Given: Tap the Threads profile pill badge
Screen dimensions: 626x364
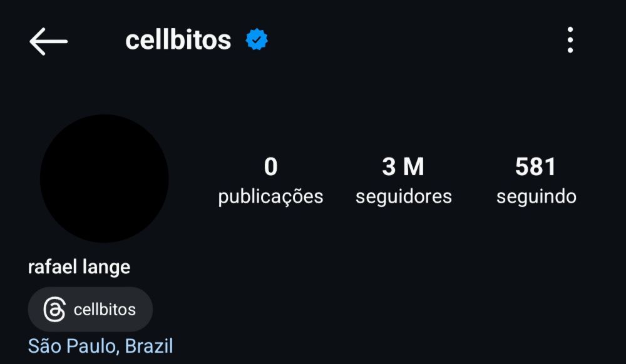Looking at the screenshot, I should (x=90, y=310).
